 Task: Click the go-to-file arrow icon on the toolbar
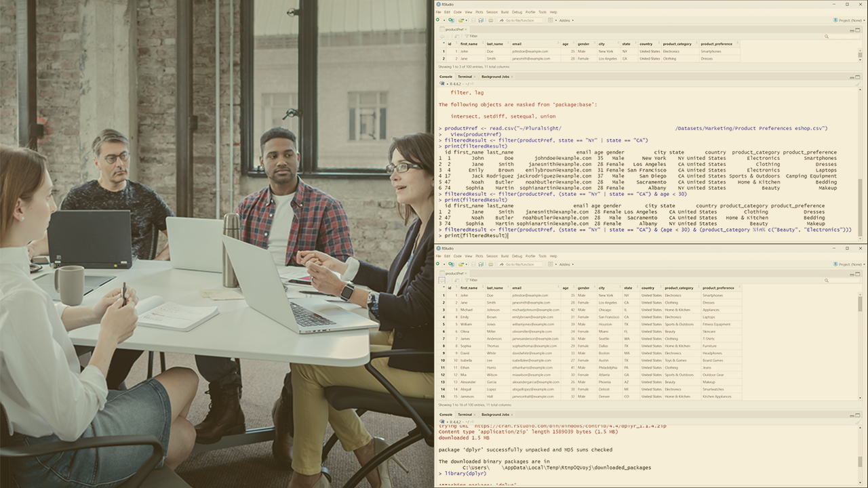click(502, 20)
